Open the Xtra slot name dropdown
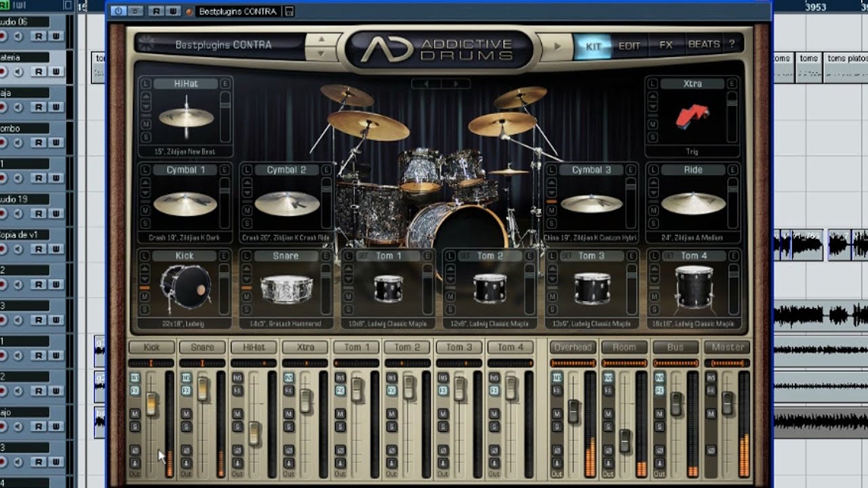The image size is (868, 488). pyautogui.click(x=693, y=83)
